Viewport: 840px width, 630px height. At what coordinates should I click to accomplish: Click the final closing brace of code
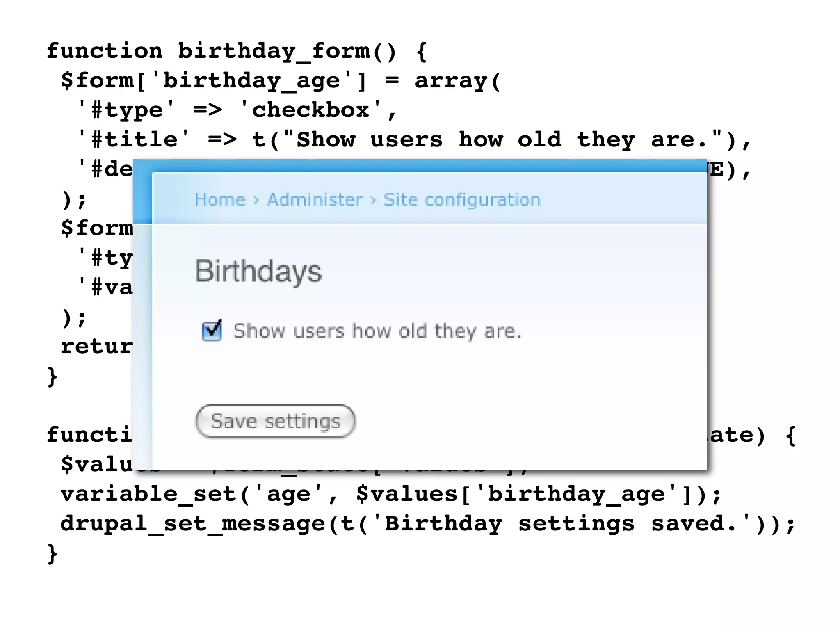(x=52, y=554)
